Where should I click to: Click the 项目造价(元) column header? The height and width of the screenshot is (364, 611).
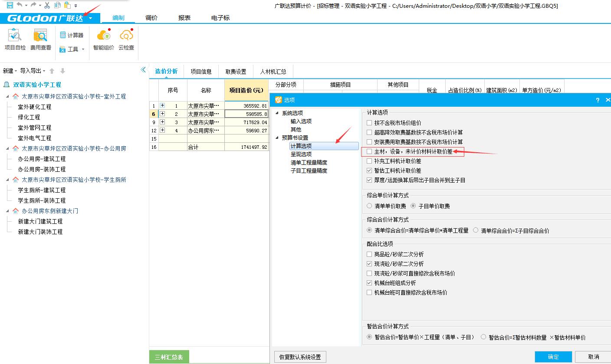(246, 90)
